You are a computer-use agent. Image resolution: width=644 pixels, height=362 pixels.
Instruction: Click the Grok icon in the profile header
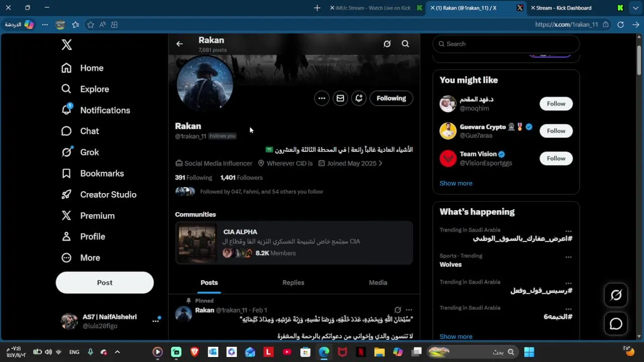[x=387, y=44]
